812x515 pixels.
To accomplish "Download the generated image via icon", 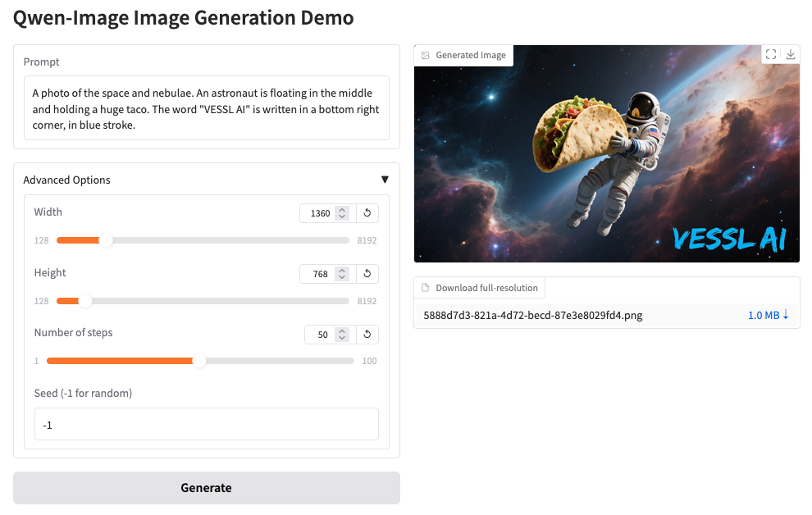I will (790, 54).
